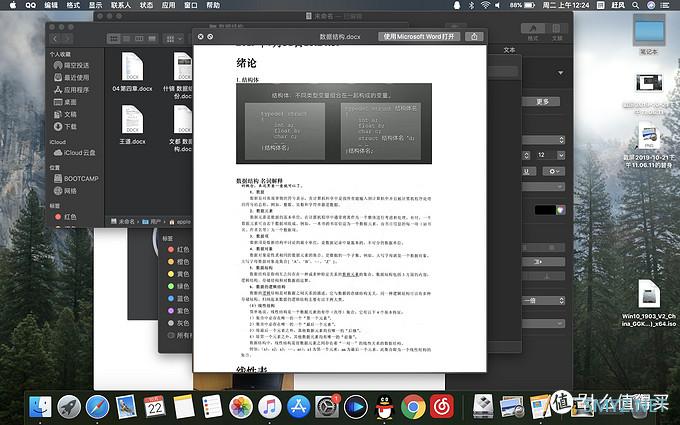680x425 pixels.
Task: Switch Finder to gallery view
Action: [152, 39]
